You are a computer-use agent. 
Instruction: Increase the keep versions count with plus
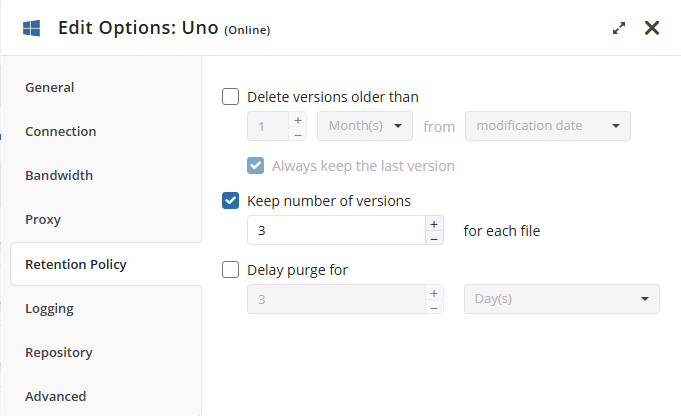[x=434, y=223]
